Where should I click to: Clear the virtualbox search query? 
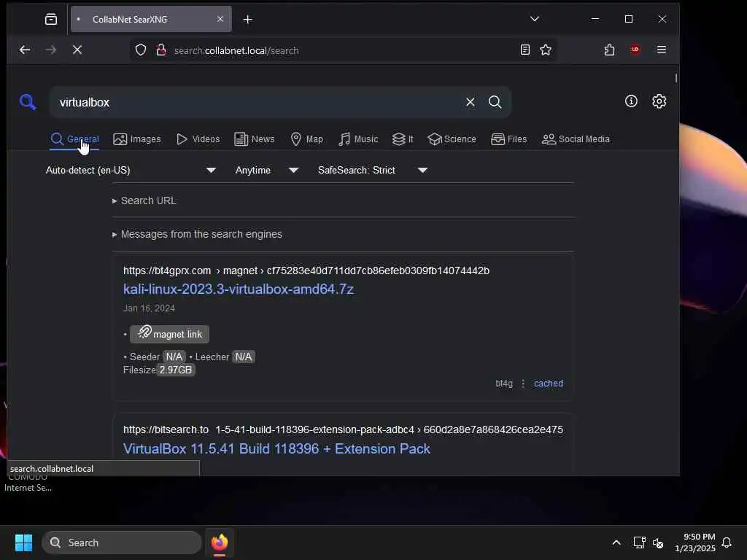point(471,102)
